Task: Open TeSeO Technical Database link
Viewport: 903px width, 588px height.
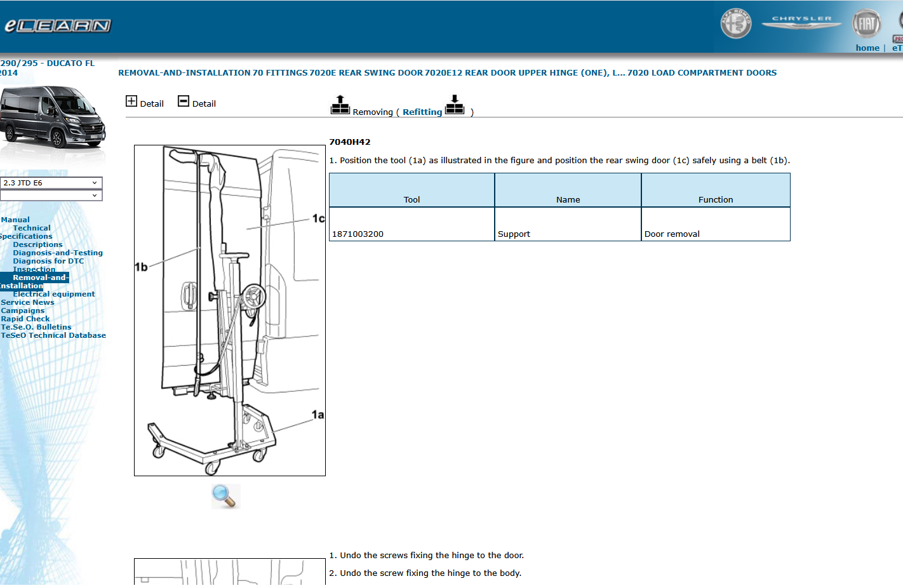Action: (53, 335)
